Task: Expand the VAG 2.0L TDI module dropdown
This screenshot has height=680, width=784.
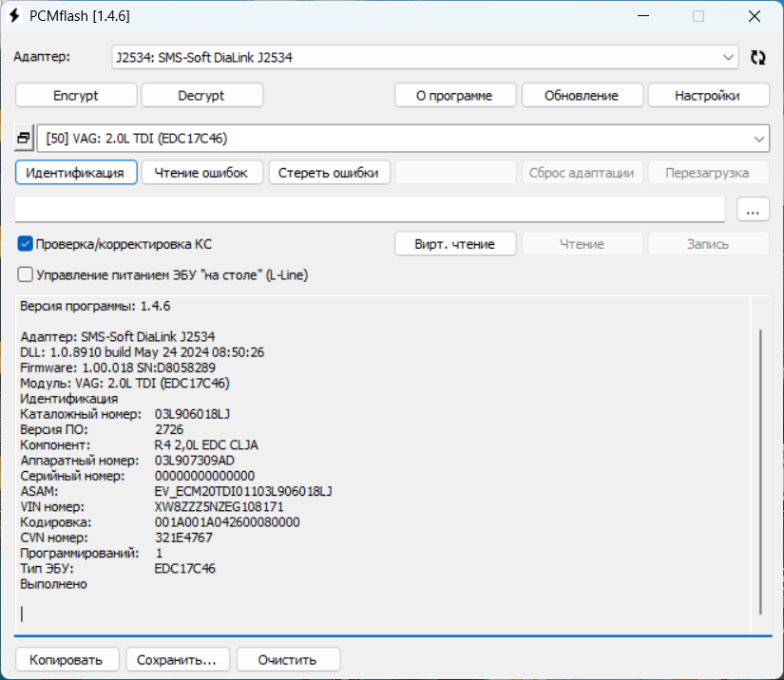Action: tap(403, 139)
